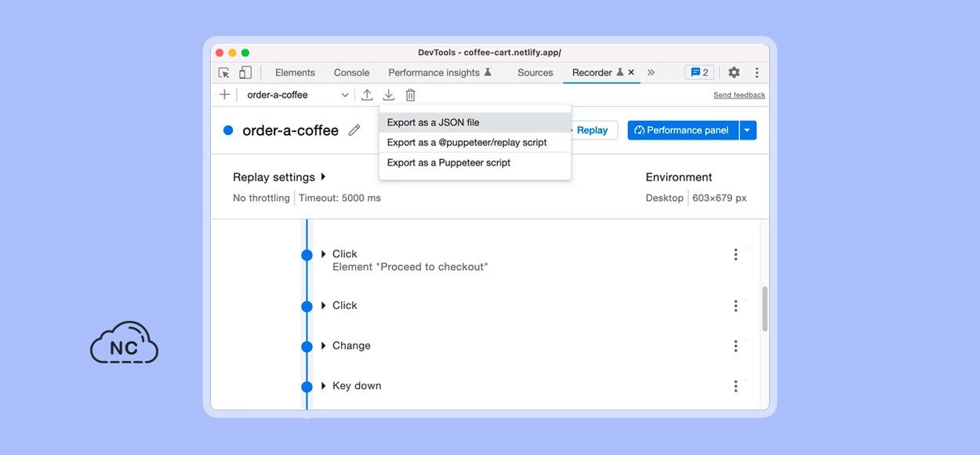Viewport: 980px width, 455px height.
Task: Click the order-a-coffee recording title
Action: 290,130
